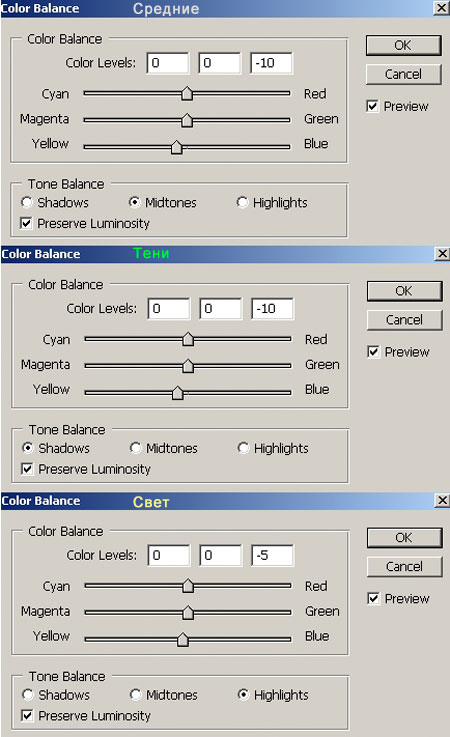Click first Color Levels field in Свет dialog

click(169, 556)
